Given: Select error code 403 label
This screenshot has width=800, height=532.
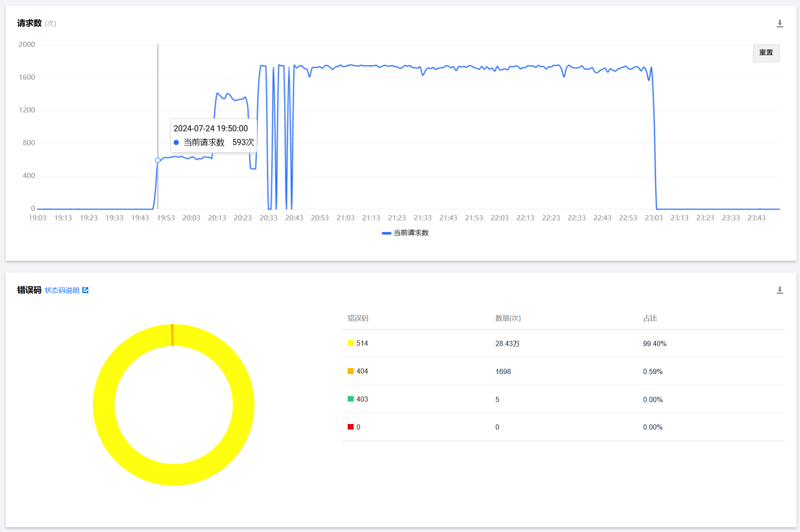Looking at the screenshot, I should (362, 399).
